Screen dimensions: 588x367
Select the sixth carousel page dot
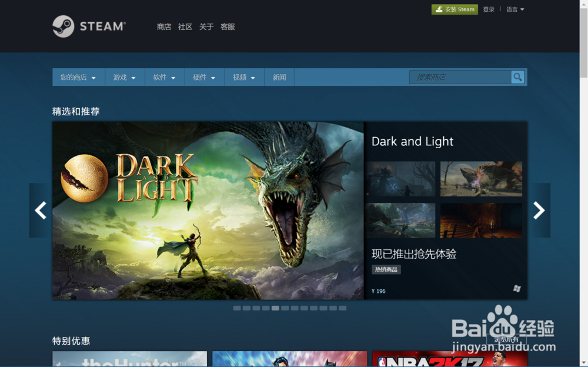pyautogui.click(x=285, y=308)
